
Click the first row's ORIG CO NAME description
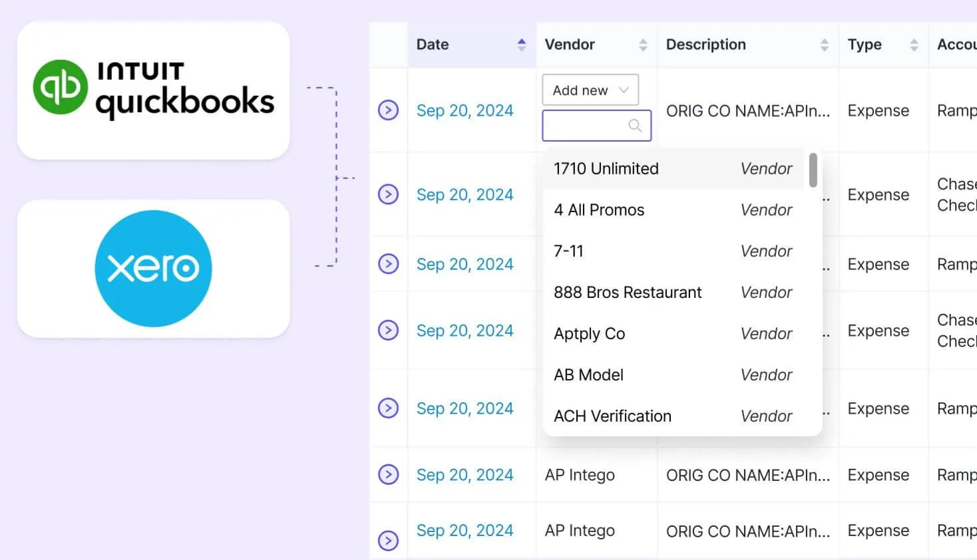[748, 111]
